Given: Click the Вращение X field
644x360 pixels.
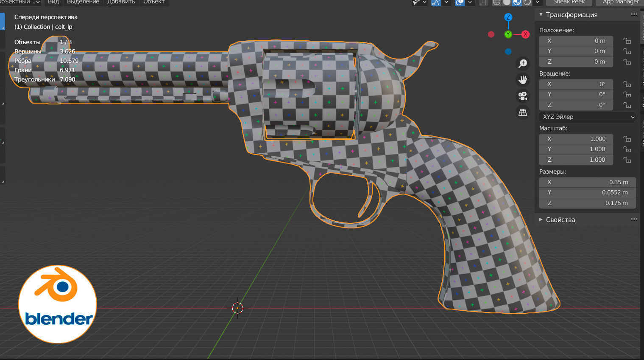Looking at the screenshot, I should (x=576, y=84).
